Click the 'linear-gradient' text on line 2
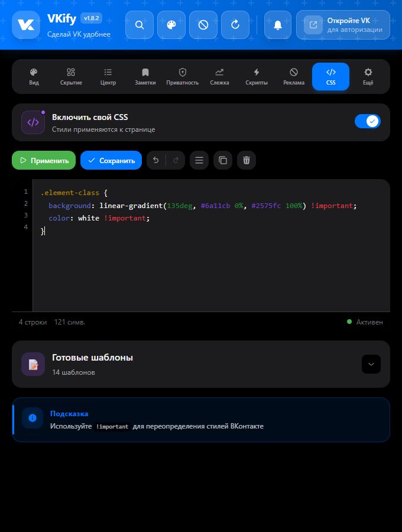 131,206
